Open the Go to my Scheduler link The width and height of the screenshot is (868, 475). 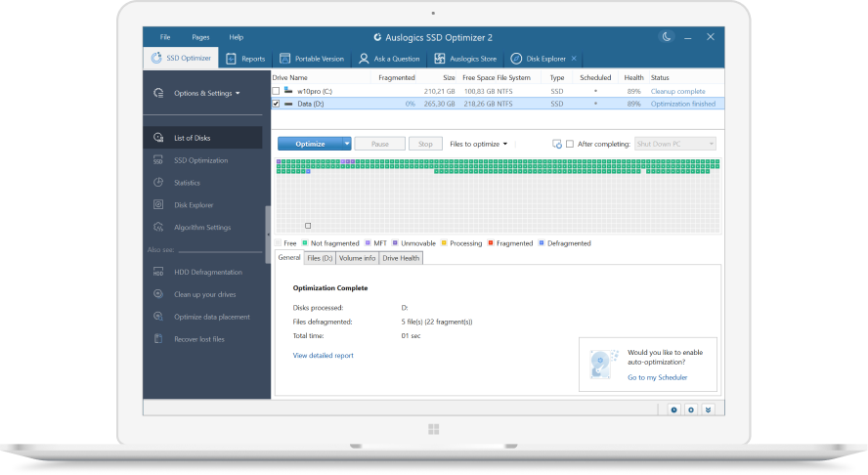(657, 377)
